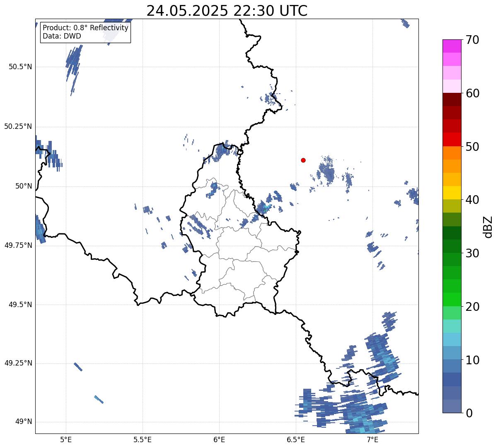Click the orange colorbar segment below 50
The height and width of the screenshot is (448, 498).
pos(452,153)
